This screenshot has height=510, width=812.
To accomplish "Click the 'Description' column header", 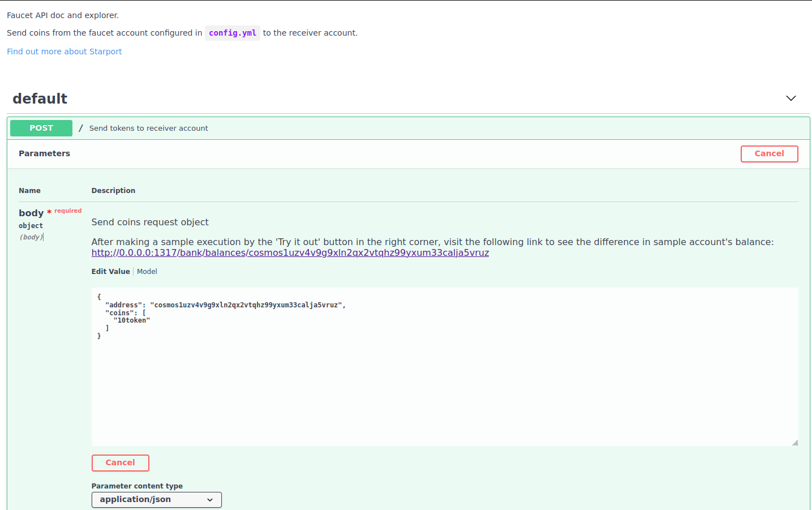I will coord(113,191).
